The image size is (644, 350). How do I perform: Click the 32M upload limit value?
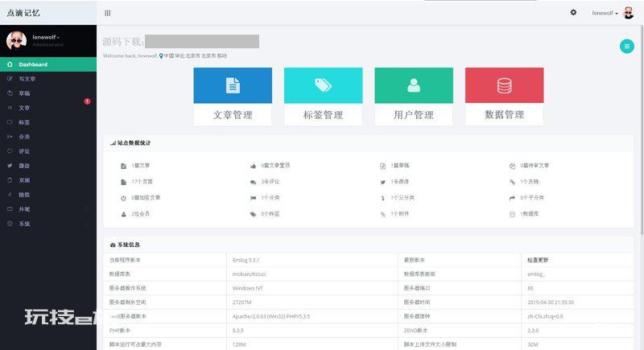pos(533,344)
